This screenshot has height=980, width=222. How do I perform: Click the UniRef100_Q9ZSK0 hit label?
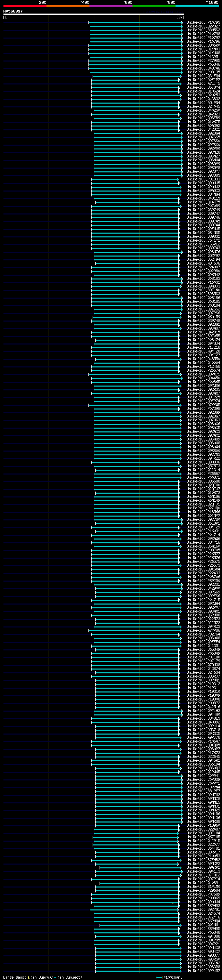(203, 145)
